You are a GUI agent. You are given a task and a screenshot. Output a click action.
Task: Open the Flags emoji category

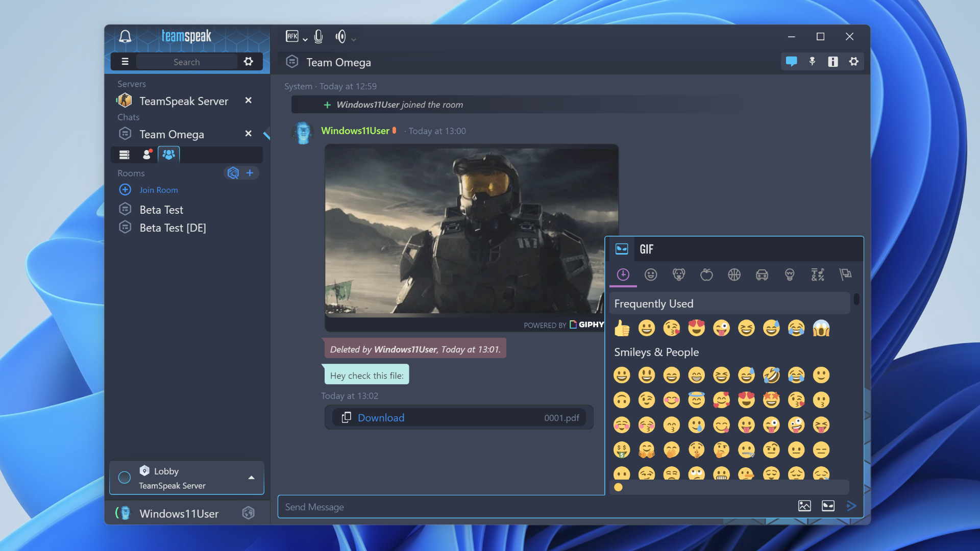click(x=846, y=274)
